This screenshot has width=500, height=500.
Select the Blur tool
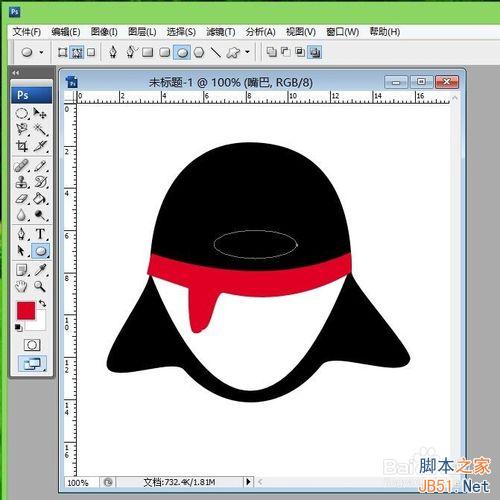coord(22,215)
